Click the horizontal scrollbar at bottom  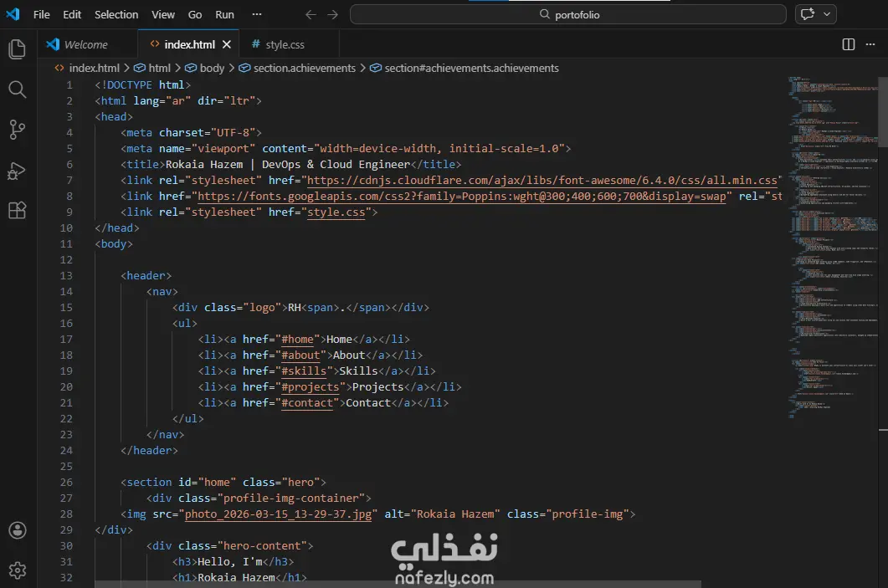click(x=398, y=584)
